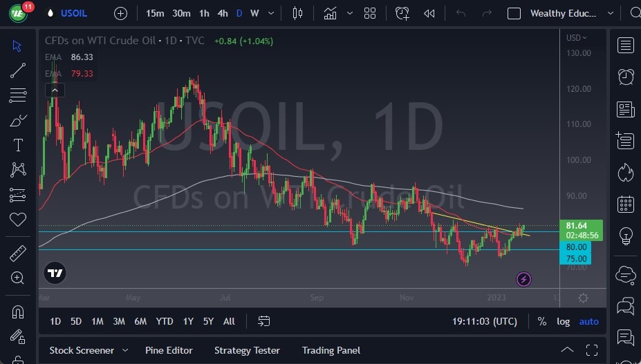Screen dimensions: 641x364
Task: Expand the time interval dropdown chevron
Action: (x=270, y=13)
